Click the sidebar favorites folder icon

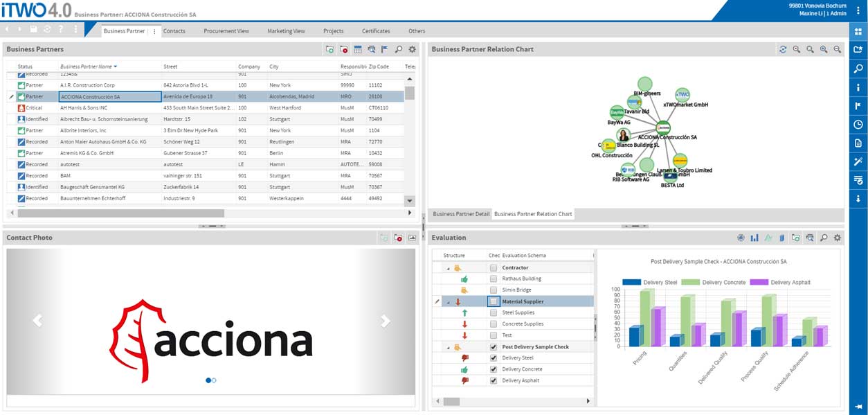point(858,50)
